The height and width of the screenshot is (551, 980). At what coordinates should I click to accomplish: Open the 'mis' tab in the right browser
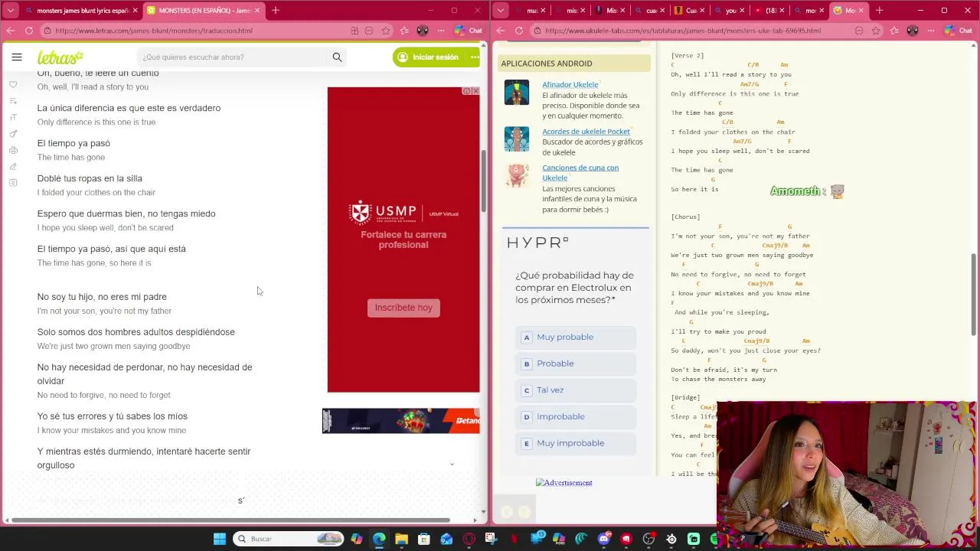571,11
